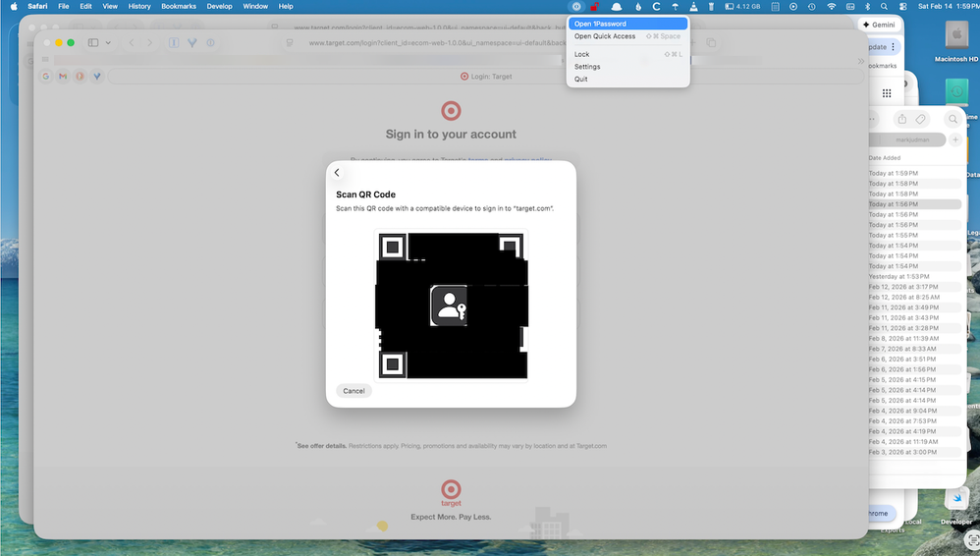The height and width of the screenshot is (556, 980).
Task: Click the red padlock menu bar icon
Action: (x=595, y=6)
